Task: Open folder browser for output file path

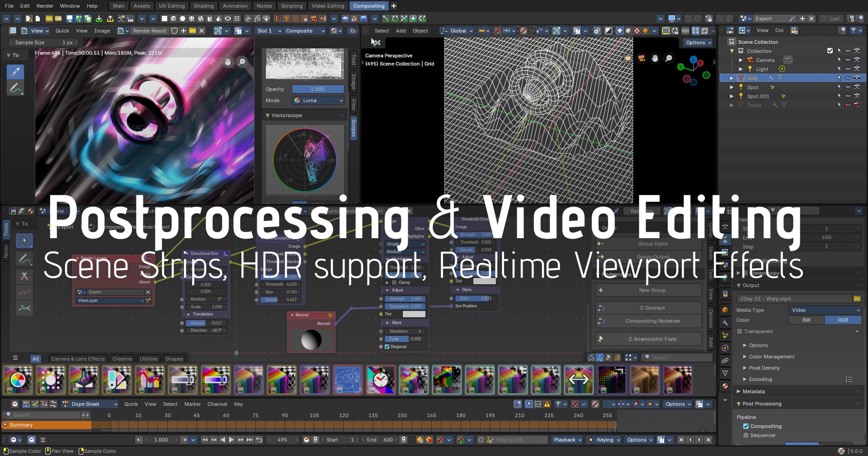Action: pyautogui.click(x=857, y=299)
